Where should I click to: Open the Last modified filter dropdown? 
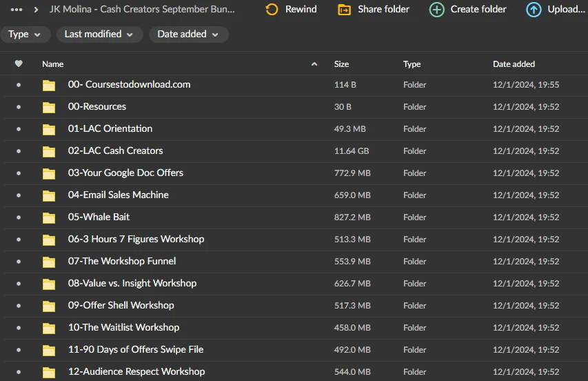(x=99, y=34)
